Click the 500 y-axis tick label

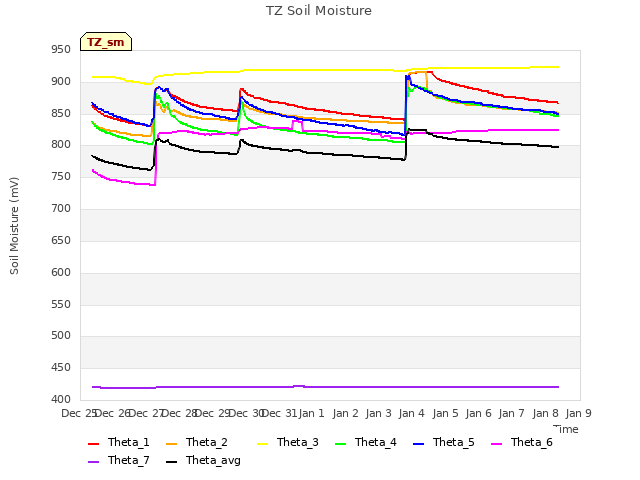pos(61,336)
